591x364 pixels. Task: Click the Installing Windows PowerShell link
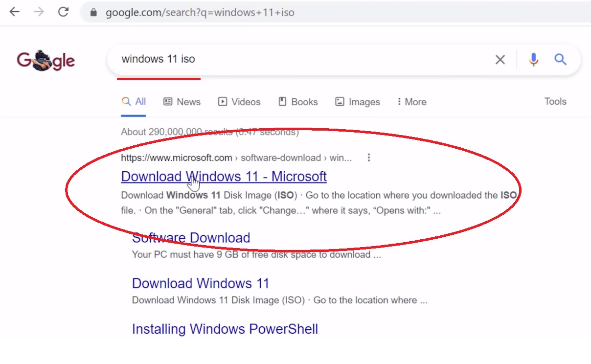(x=225, y=329)
